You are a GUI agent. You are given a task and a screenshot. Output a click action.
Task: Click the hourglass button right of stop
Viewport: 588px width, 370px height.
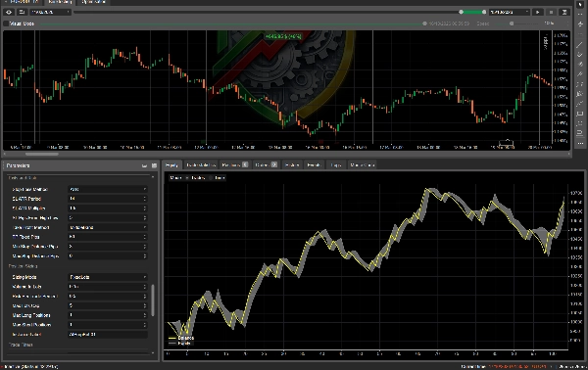564,12
